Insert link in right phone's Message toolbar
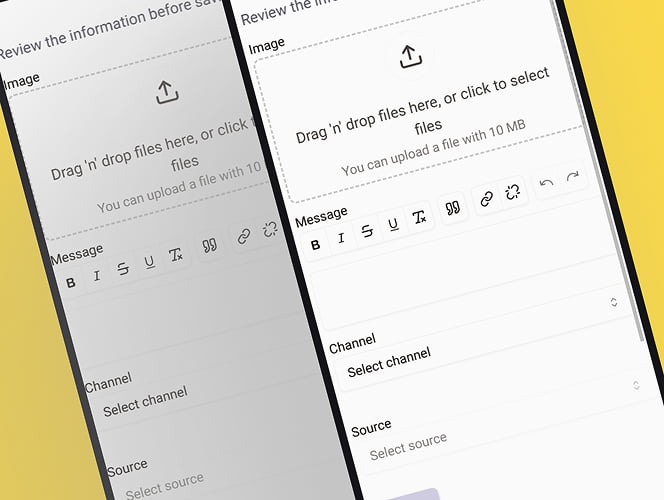The image size is (664, 500). (x=487, y=199)
